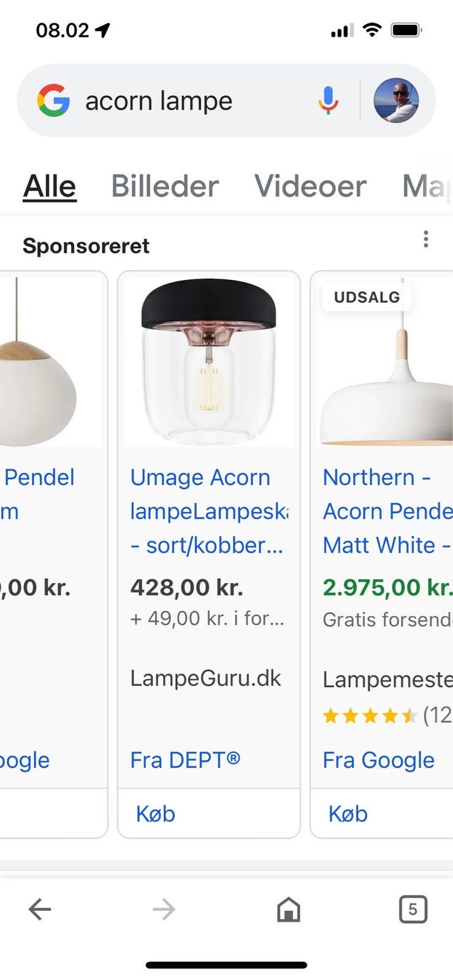The width and height of the screenshot is (453, 980).
Task: Open the tab switcher showing 5 tabs
Action: pyautogui.click(x=413, y=910)
